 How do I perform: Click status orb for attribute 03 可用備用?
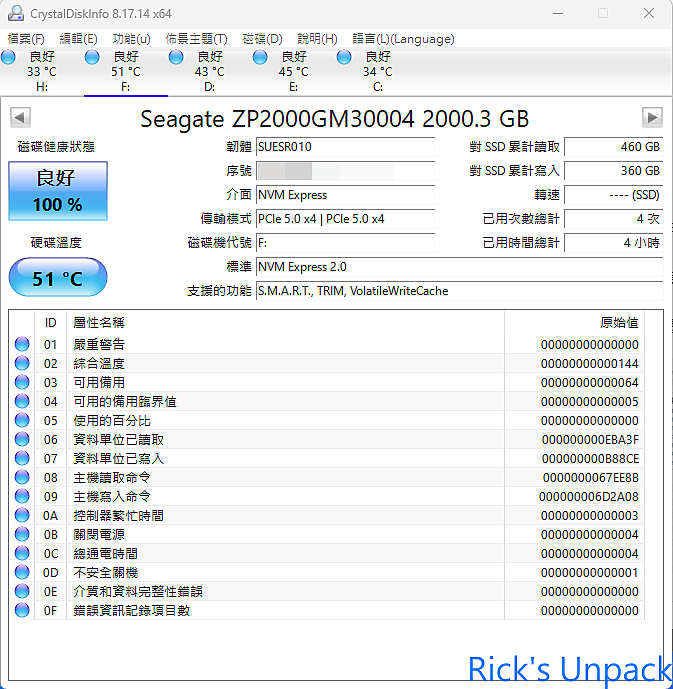tap(22, 382)
